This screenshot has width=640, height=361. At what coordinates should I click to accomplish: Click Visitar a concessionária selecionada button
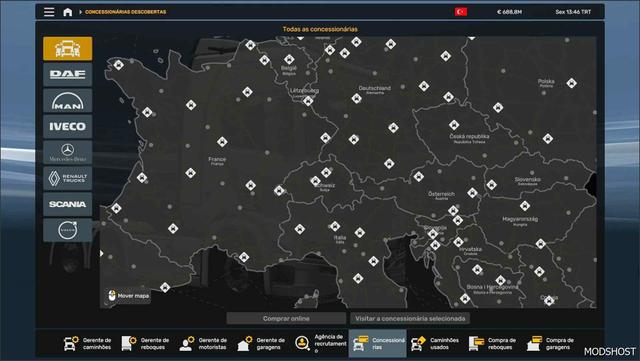[x=410, y=319]
